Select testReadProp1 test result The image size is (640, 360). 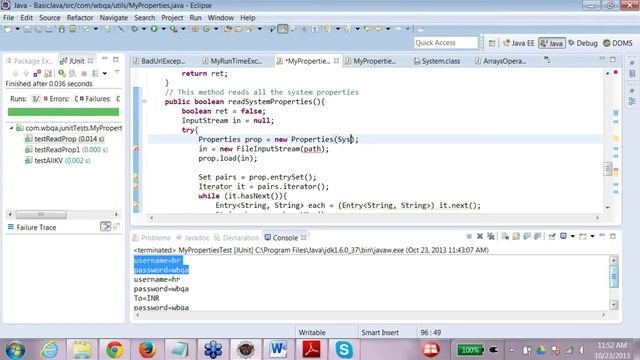66,150
